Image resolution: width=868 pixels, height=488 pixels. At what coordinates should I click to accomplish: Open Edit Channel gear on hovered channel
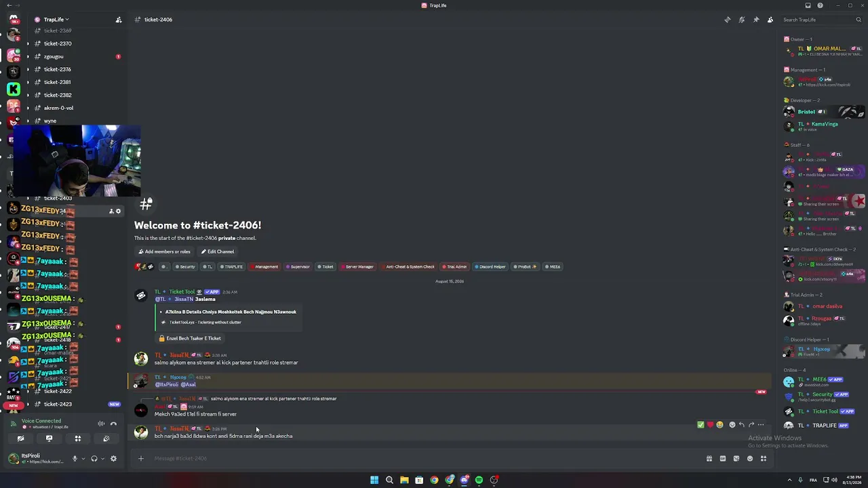pyautogui.click(x=118, y=211)
